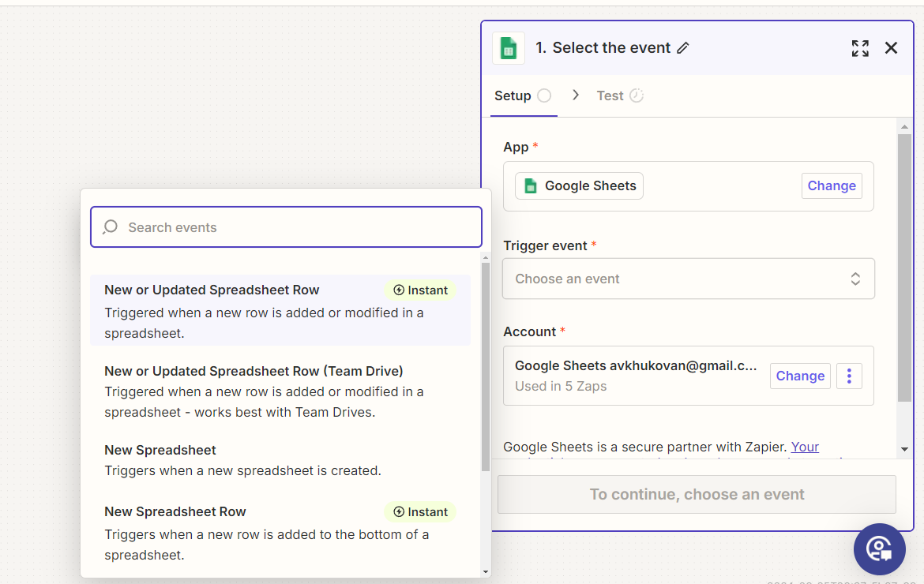Click the Google Sheets app chip
The width and height of the screenshot is (924, 584).
579,186
